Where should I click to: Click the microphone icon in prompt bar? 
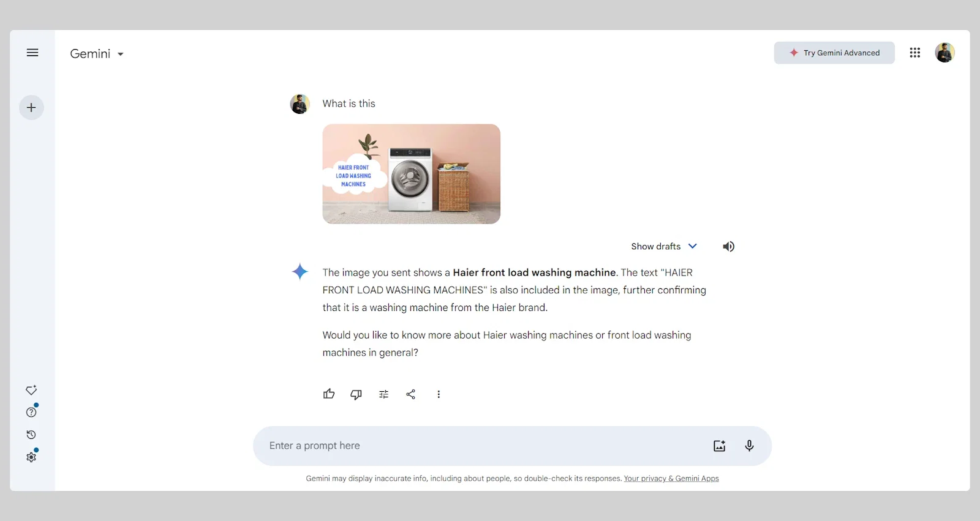(x=749, y=446)
